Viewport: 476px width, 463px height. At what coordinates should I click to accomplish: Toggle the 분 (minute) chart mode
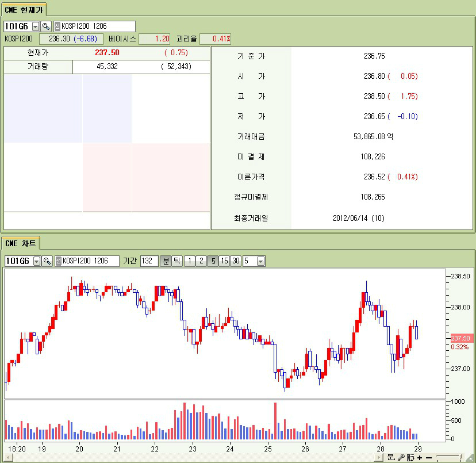[x=166, y=261]
